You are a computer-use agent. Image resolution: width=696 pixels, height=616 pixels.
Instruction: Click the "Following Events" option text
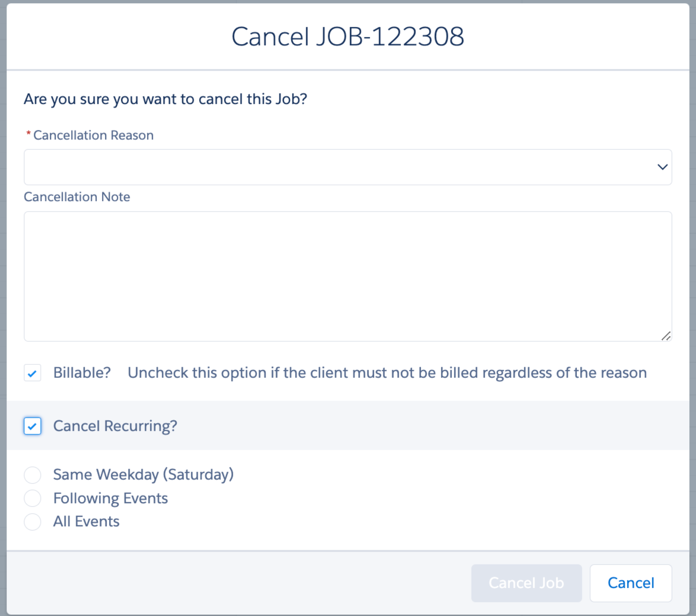[x=110, y=498]
